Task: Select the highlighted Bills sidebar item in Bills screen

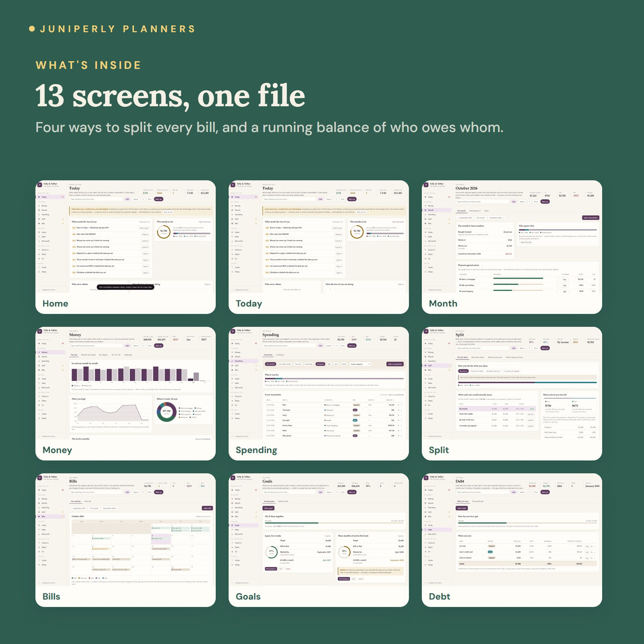Action: pos(50,516)
